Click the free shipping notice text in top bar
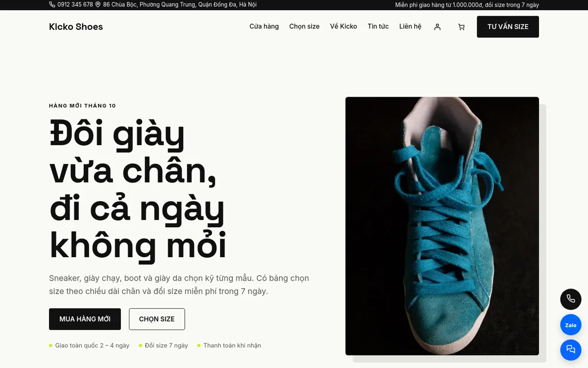 point(467,5)
